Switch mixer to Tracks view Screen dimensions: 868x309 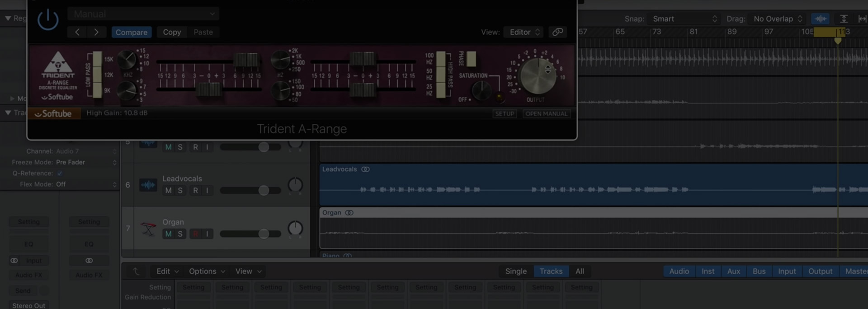click(x=551, y=271)
